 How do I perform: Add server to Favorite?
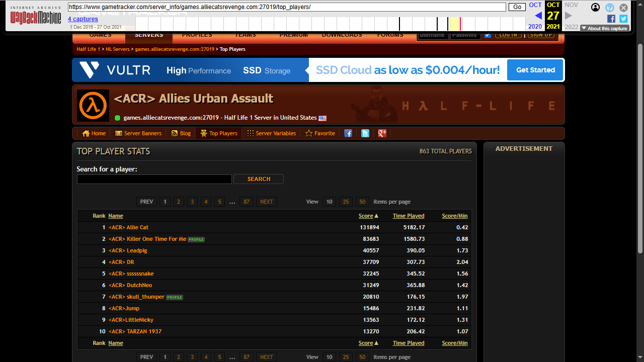(320, 133)
